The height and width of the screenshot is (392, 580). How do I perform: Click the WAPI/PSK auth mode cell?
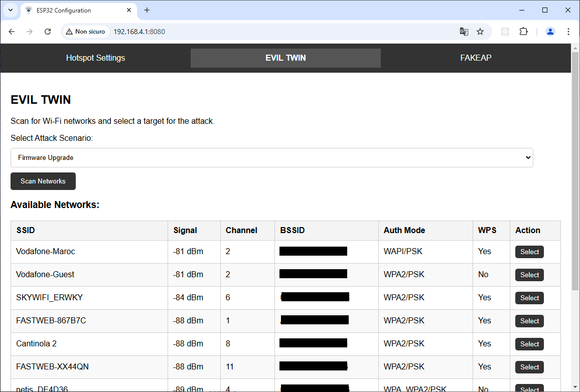(x=425, y=252)
